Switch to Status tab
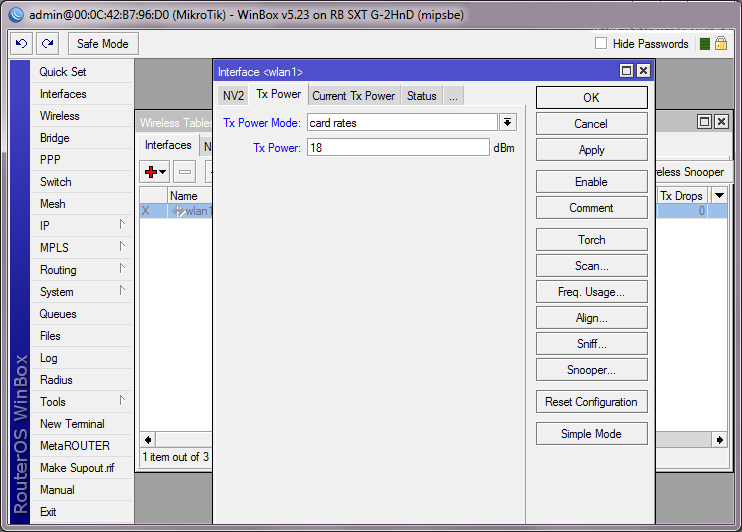The width and height of the screenshot is (742, 532). [422, 96]
